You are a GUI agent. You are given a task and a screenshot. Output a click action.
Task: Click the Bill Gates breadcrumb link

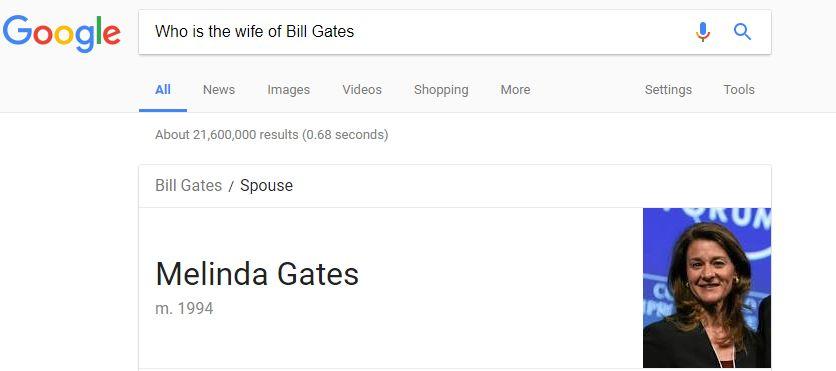pyautogui.click(x=188, y=186)
